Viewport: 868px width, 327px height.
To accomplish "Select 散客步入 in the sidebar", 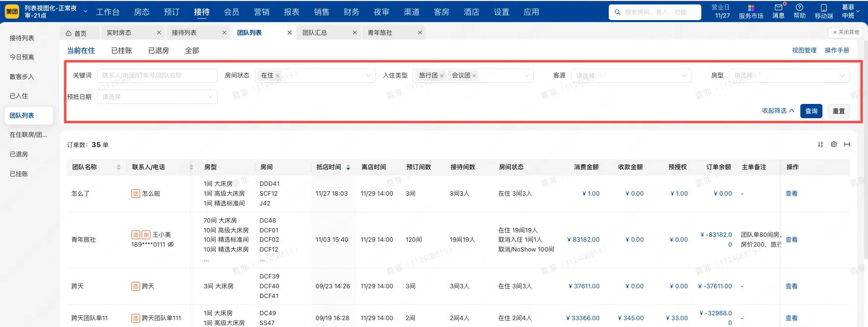I will point(22,77).
